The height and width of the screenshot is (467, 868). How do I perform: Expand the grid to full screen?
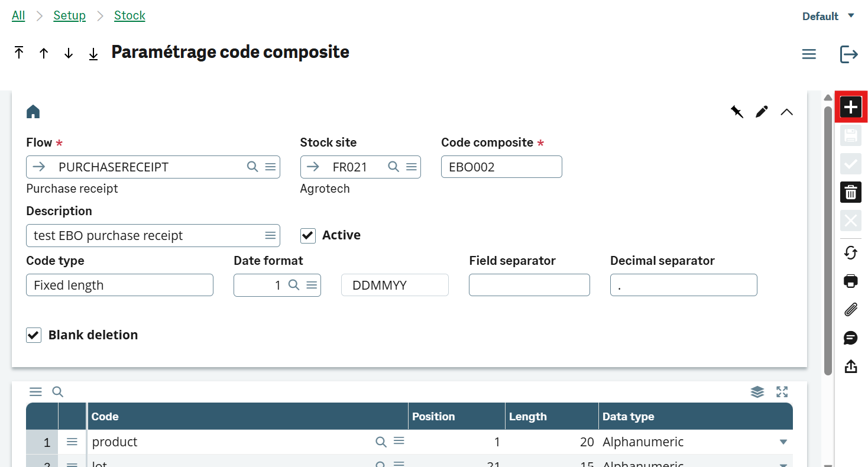(x=782, y=391)
